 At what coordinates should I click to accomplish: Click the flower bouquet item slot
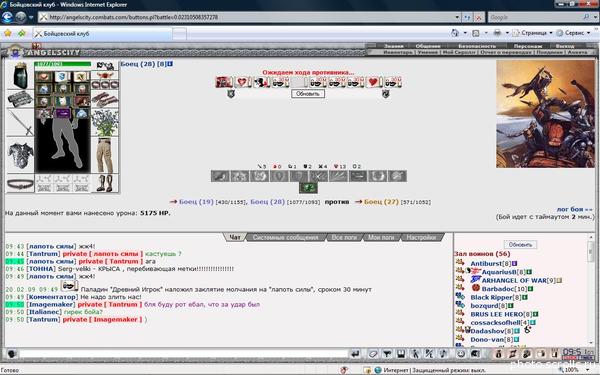click(x=105, y=123)
